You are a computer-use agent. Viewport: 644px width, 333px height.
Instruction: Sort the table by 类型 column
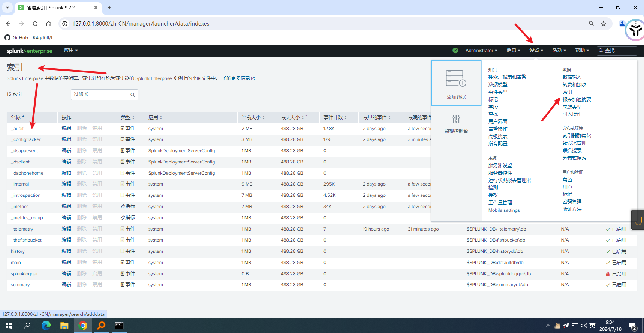pos(127,118)
